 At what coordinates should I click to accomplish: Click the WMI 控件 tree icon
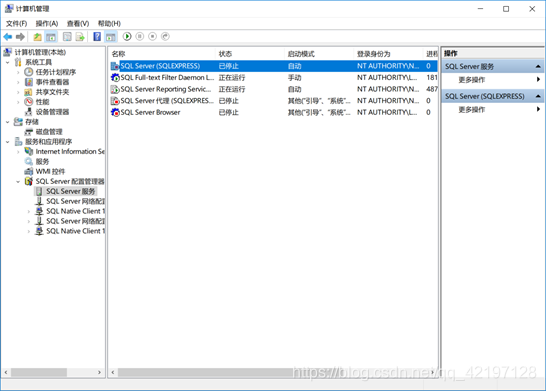29,171
